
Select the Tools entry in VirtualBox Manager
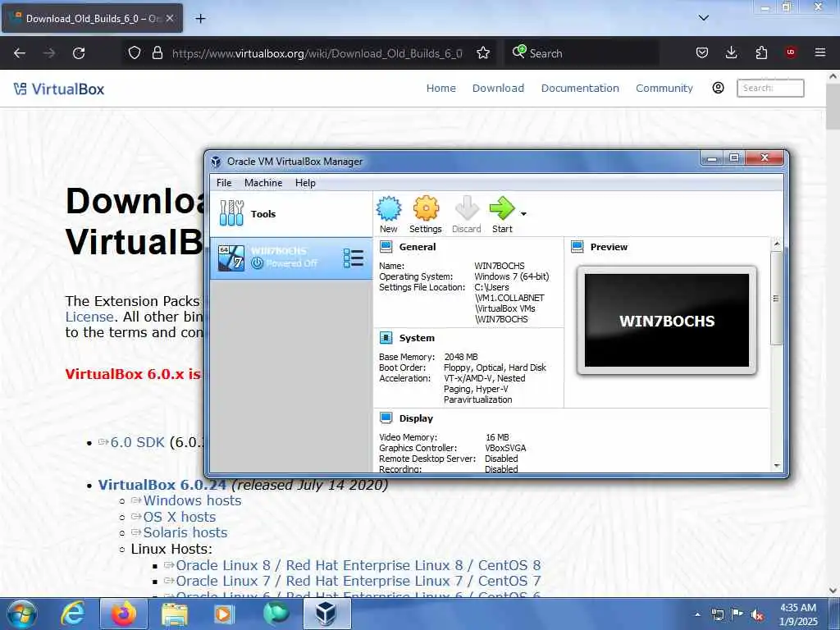tap(291, 214)
